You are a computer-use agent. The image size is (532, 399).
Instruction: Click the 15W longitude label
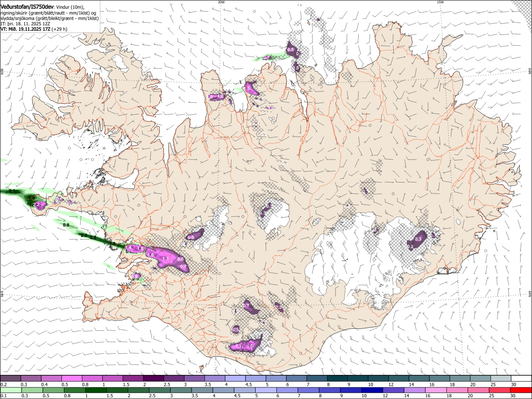click(440, 2)
